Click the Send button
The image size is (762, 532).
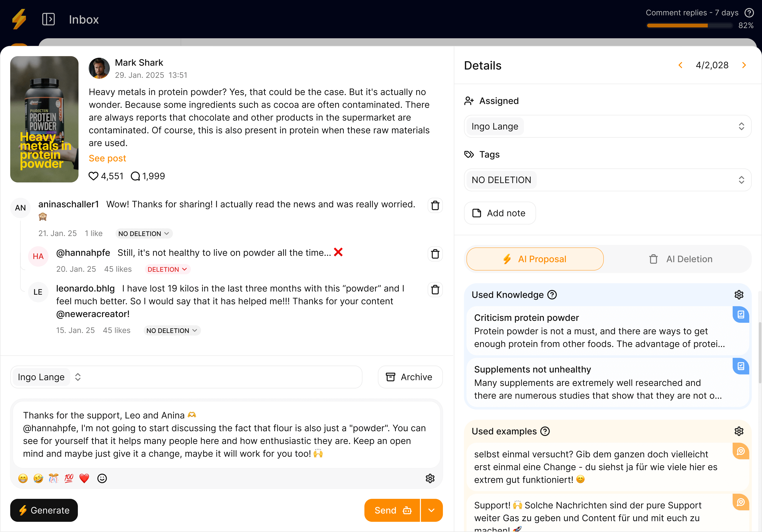tap(392, 510)
